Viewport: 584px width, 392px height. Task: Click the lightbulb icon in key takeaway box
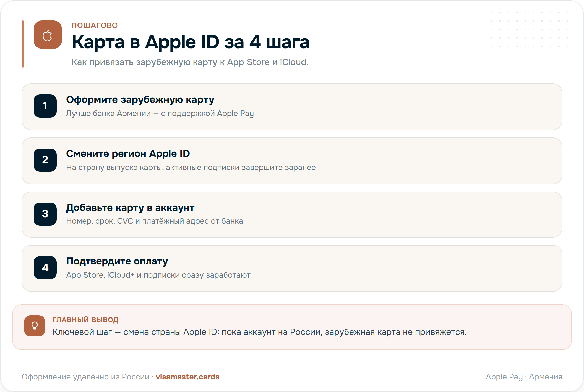(35, 326)
